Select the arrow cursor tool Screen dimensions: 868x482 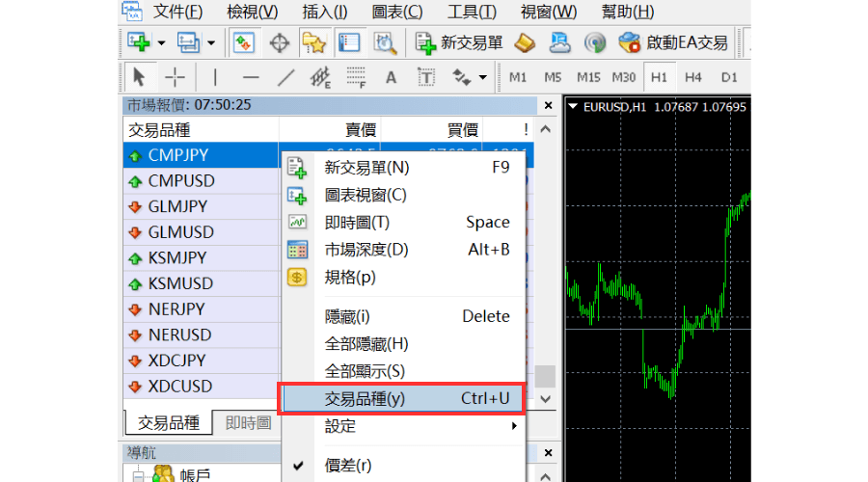click(x=140, y=77)
